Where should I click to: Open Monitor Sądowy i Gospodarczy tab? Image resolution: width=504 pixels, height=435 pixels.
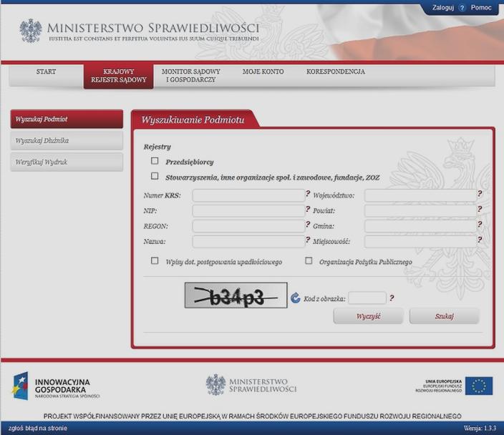pos(191,76)
